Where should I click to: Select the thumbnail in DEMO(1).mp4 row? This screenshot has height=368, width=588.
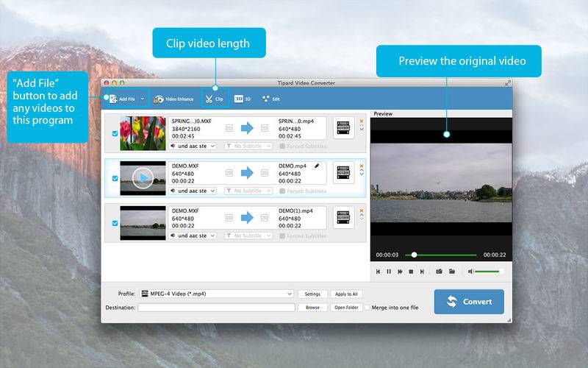click(143, 223)
